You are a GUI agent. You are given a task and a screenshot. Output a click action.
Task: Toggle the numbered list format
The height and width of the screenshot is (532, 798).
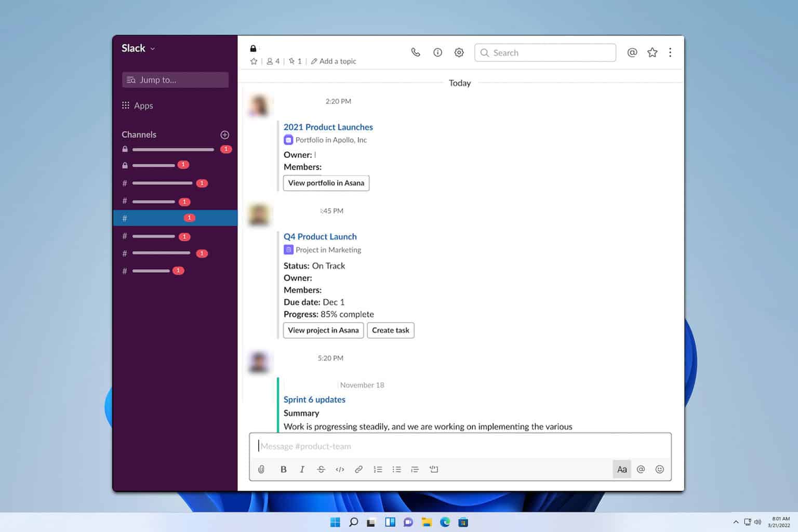378,469
